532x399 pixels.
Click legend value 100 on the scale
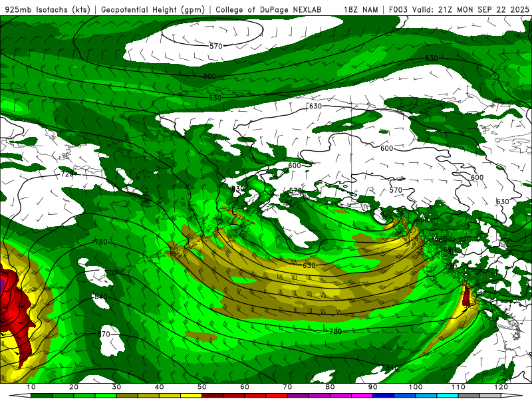[x=415, y=387]
